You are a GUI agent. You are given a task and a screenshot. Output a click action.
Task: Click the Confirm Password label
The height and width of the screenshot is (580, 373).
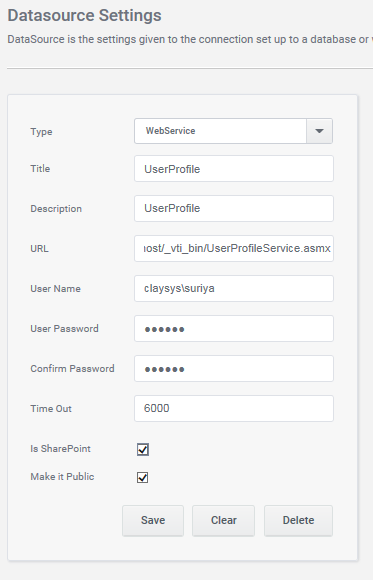pos(72,368)
